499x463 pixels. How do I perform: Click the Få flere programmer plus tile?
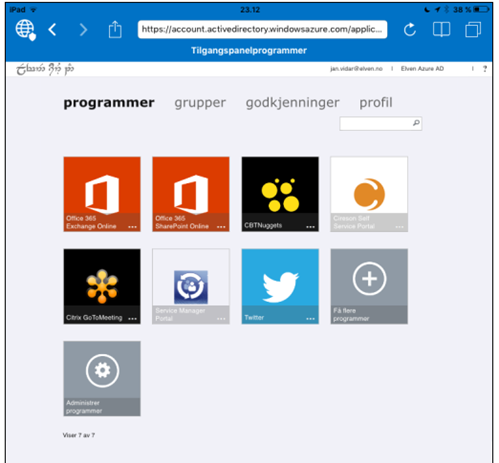point(369,286)
